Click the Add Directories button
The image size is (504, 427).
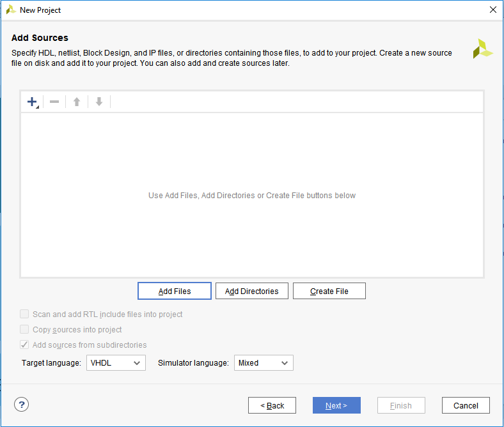point(251,291)
